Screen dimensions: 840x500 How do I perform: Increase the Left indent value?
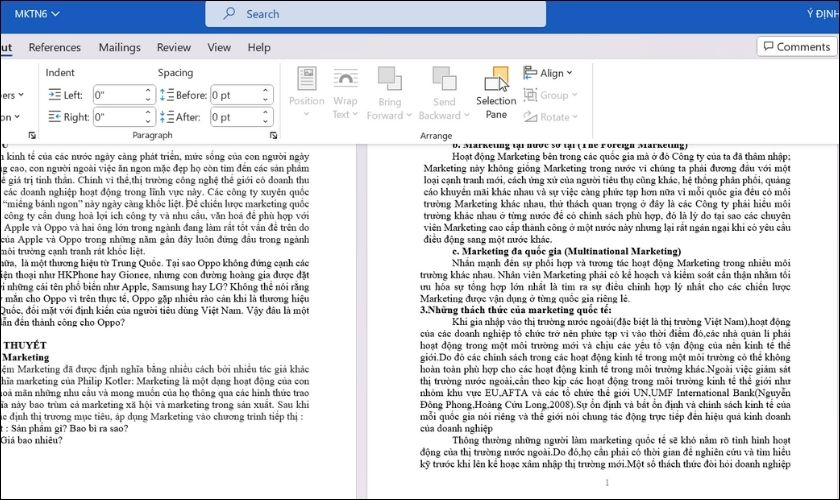point(148,91)
